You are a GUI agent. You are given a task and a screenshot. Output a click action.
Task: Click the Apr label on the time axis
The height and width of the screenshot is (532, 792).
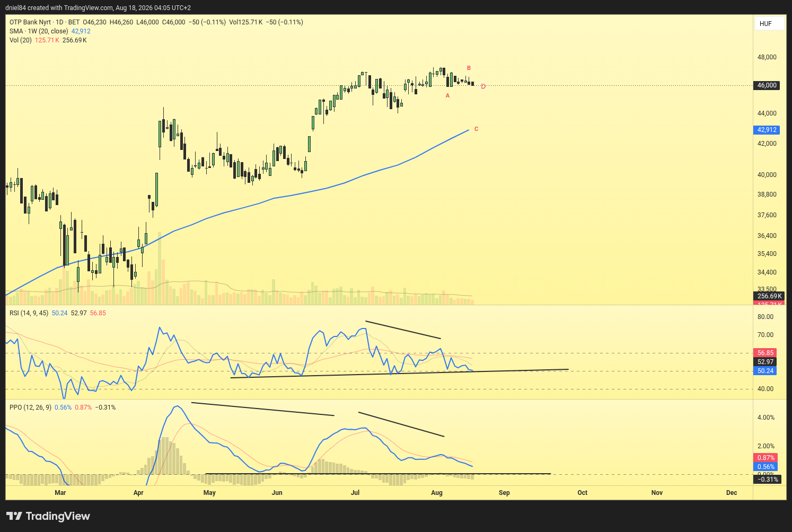[x=138, y=493]
